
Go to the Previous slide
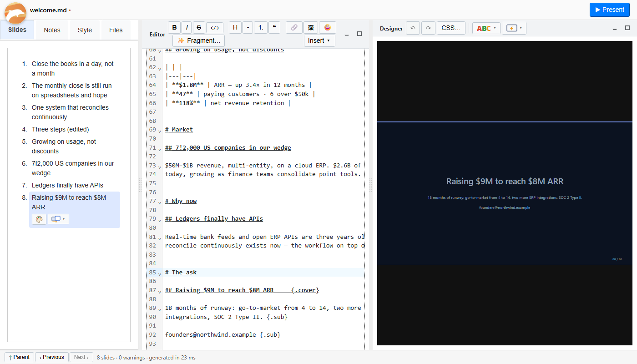click(52, 357)
